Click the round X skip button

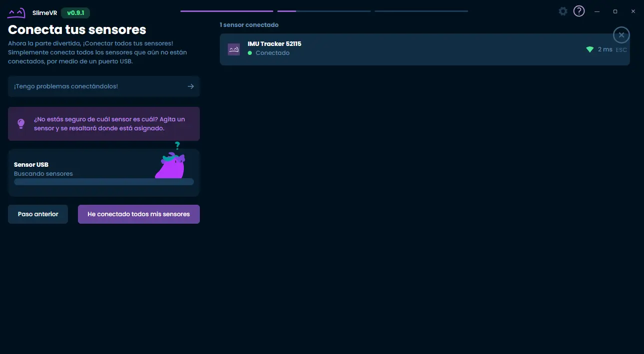coord(621,35)
